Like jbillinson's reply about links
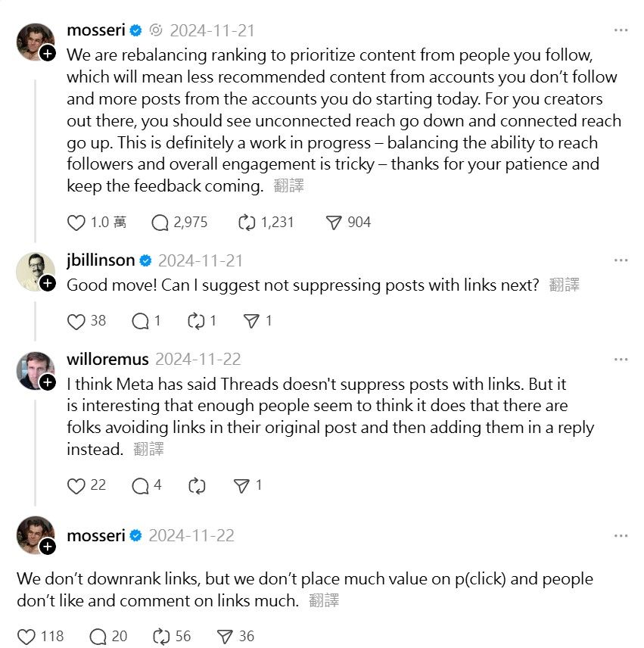The width and height of the screenshot is (644, 648). tap(76, 322)
